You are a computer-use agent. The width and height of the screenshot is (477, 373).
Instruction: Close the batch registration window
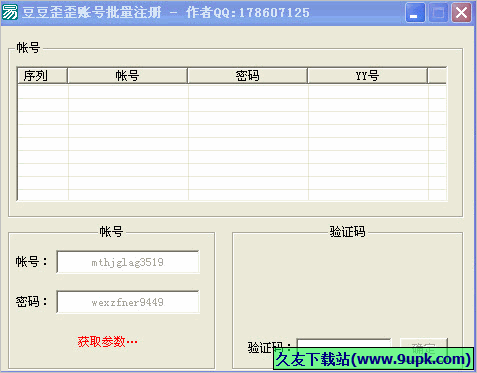(461, 13)
